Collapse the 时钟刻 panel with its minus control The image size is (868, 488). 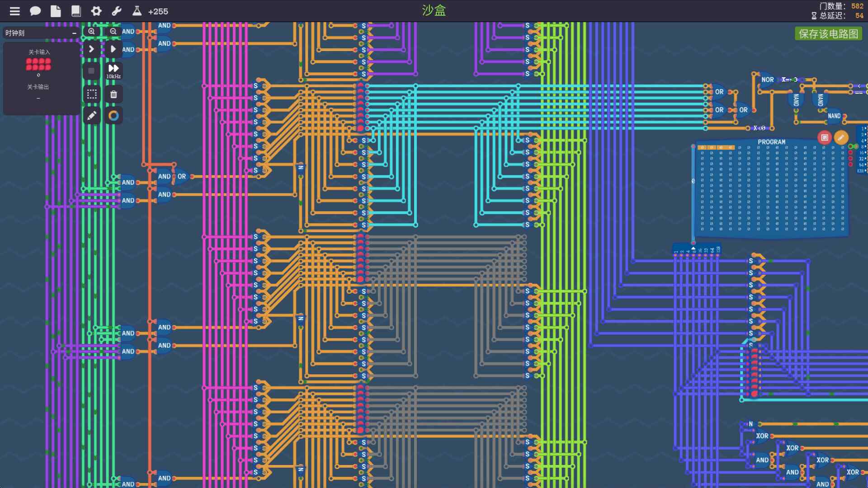coord(74,33)
